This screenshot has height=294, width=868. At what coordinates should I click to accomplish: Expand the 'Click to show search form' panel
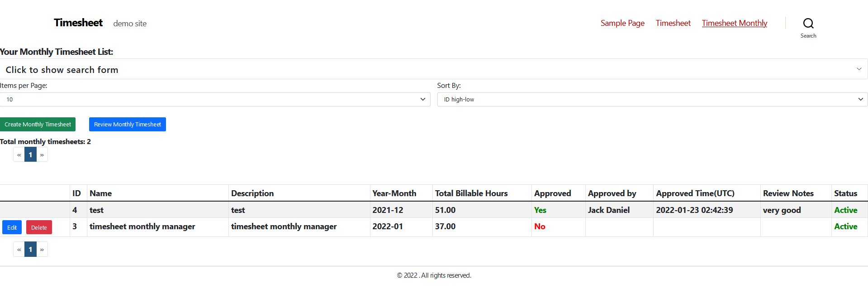pyautogui.click(x=433, y=69)
